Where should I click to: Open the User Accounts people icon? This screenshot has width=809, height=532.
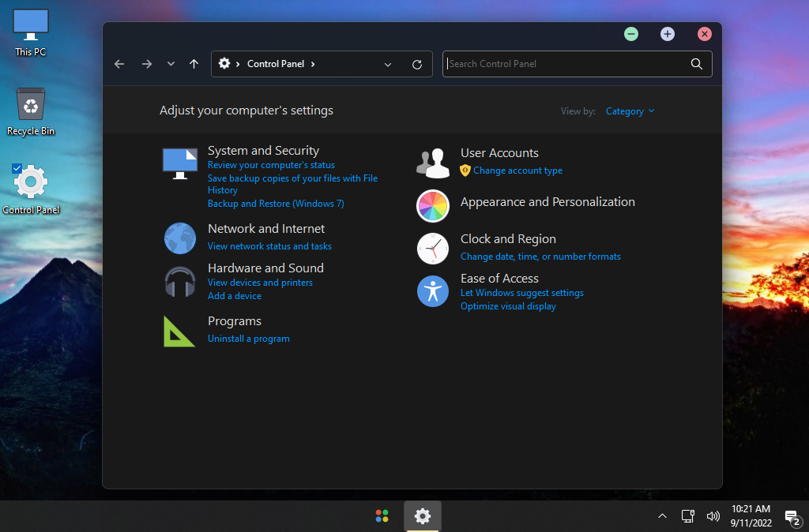(433, 163)
